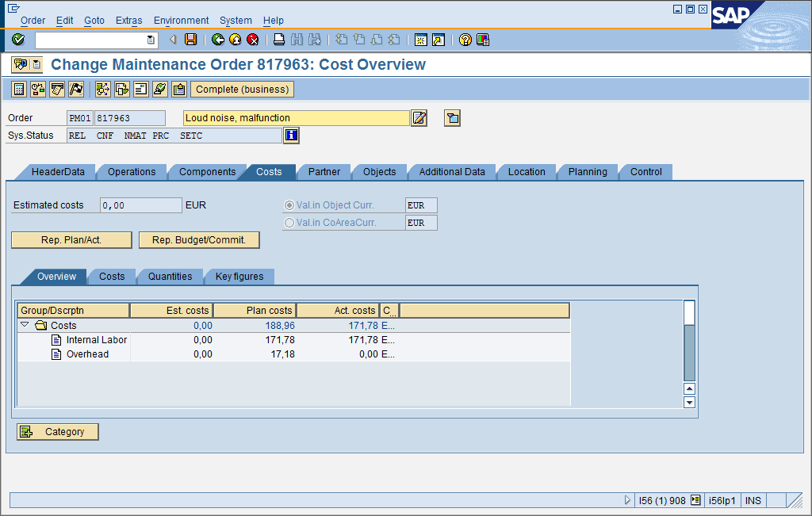Switch to the Location tab
812x516 pixels.
(527, 172)
